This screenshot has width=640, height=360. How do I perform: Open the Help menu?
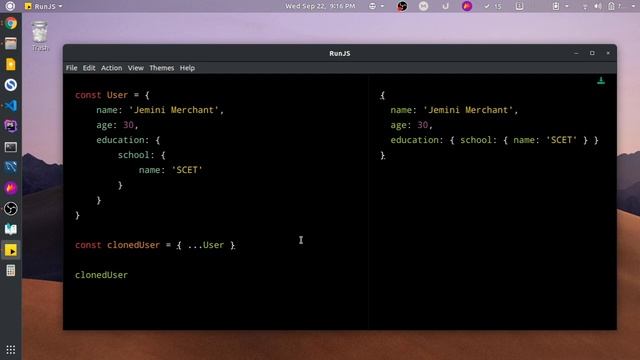[x=187, y=68]
